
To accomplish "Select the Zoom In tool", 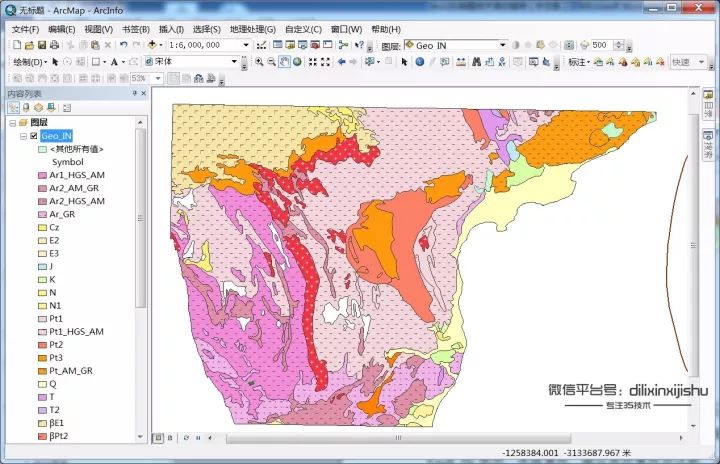I will coord(259,62).
